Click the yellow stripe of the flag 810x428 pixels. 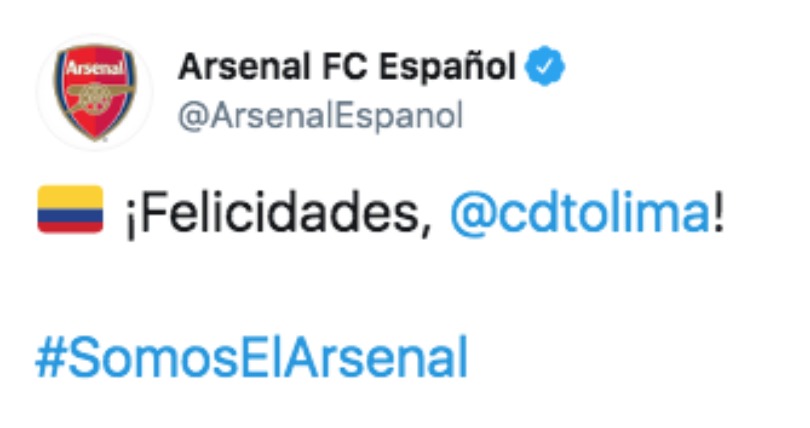70,196
